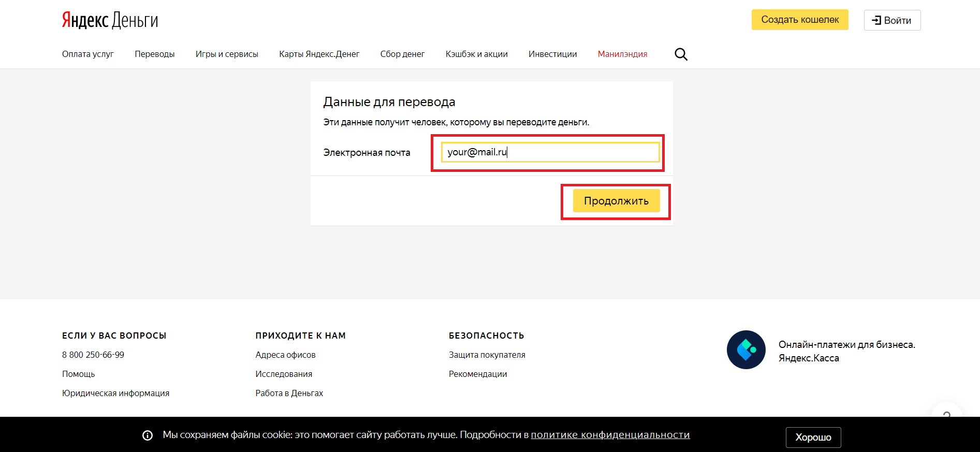Focus the Электронная почта input field
980x452 pixels.
(x=550, y=152)
